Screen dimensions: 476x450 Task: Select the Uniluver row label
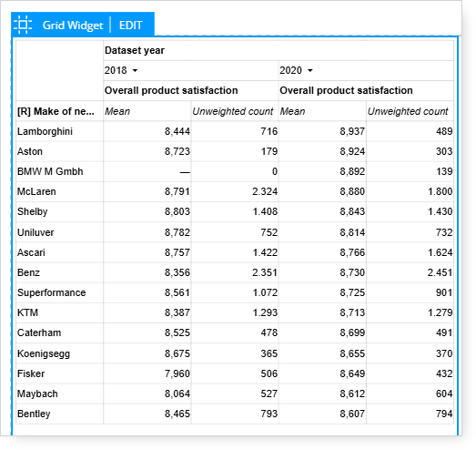(x=35, y=232)
